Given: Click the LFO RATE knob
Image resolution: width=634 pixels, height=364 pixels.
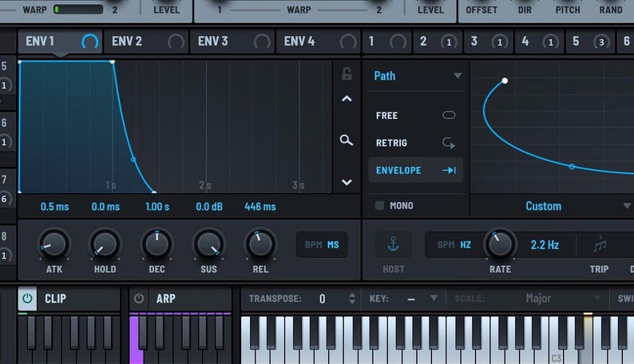Looking at the screenshot, I should 500,244.
